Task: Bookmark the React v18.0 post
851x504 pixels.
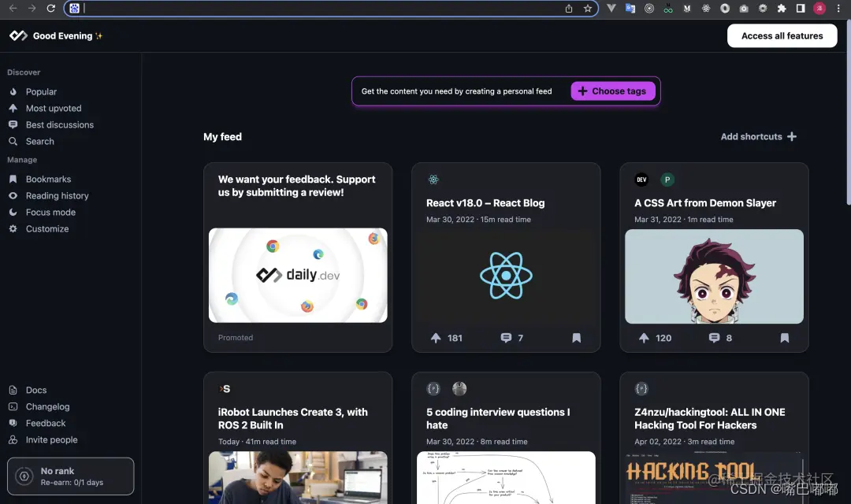Action: 576,338
